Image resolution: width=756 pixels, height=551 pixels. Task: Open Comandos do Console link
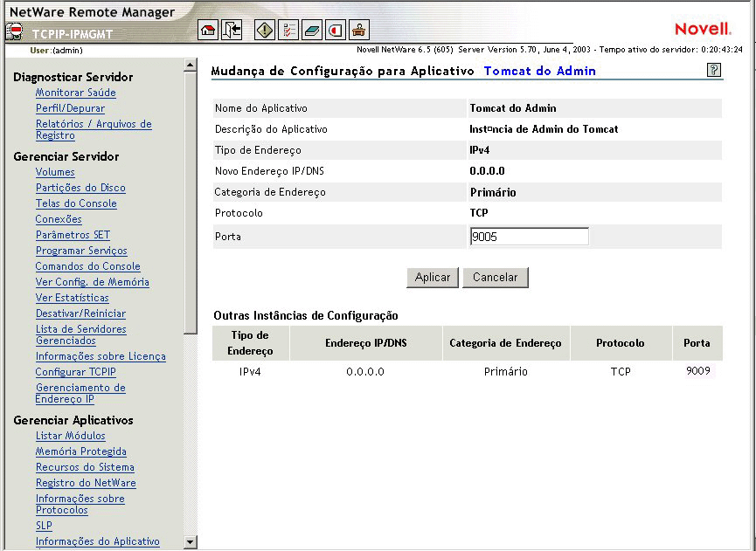[87, 266]
